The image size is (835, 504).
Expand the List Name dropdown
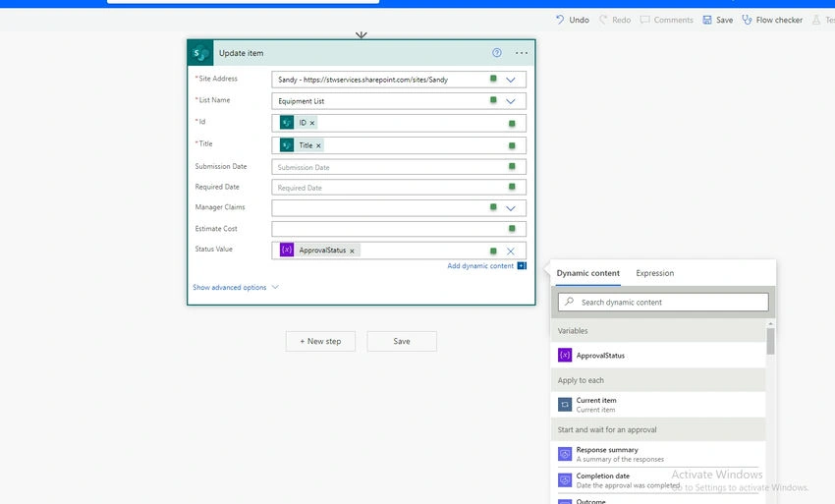pos(511,101)
